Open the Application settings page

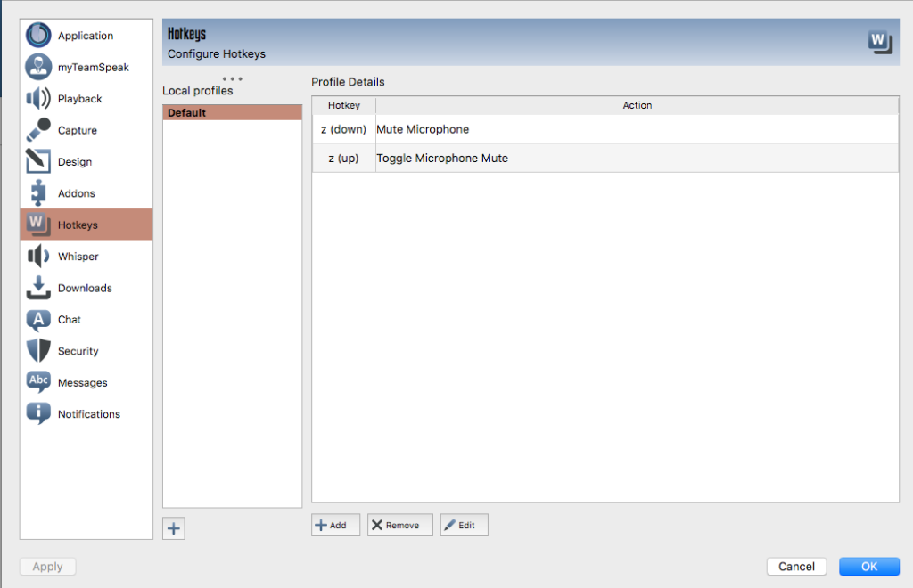[x=86, y=35]
